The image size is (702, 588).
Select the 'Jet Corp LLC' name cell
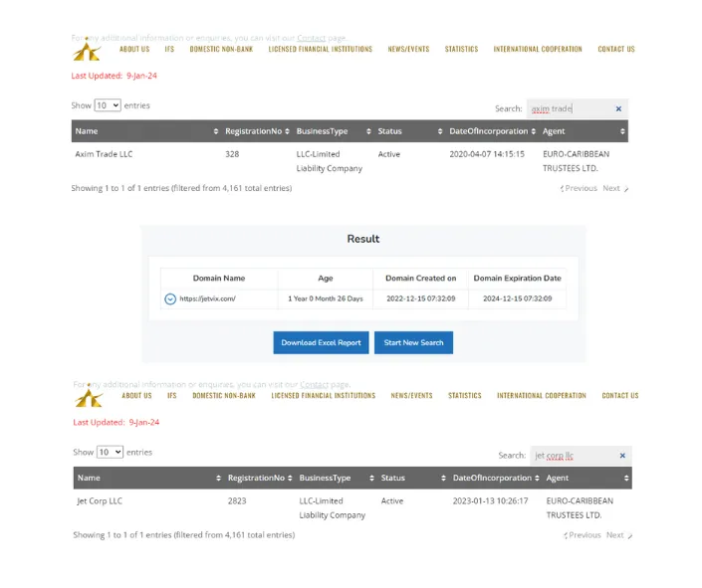(x=100, y=501)
